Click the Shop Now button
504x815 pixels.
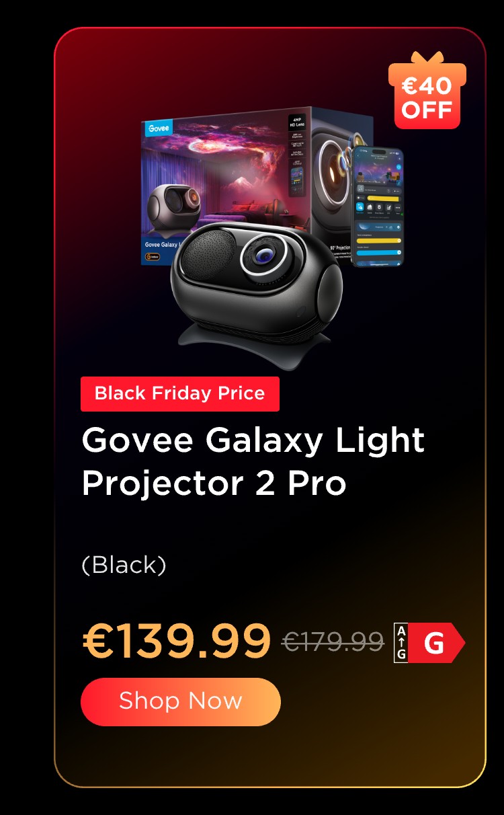point(180,701)
